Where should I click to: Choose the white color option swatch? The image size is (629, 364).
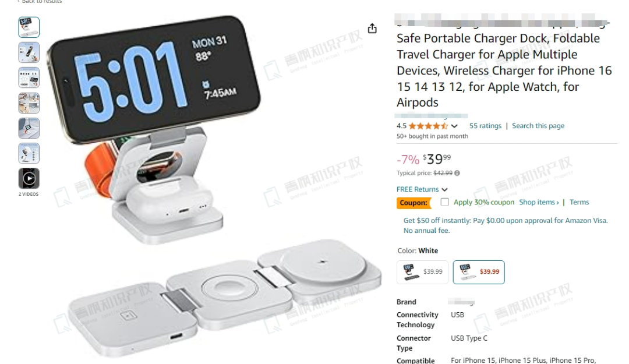[x=479, y=272]
